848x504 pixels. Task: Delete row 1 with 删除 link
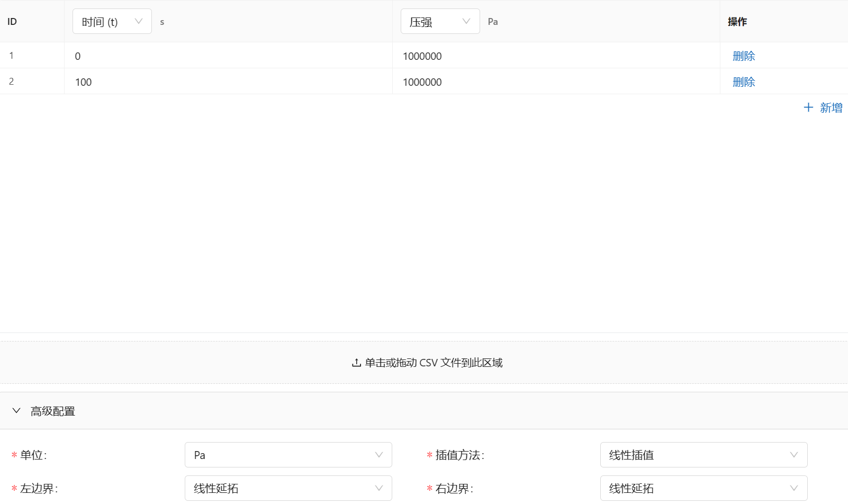744,56
